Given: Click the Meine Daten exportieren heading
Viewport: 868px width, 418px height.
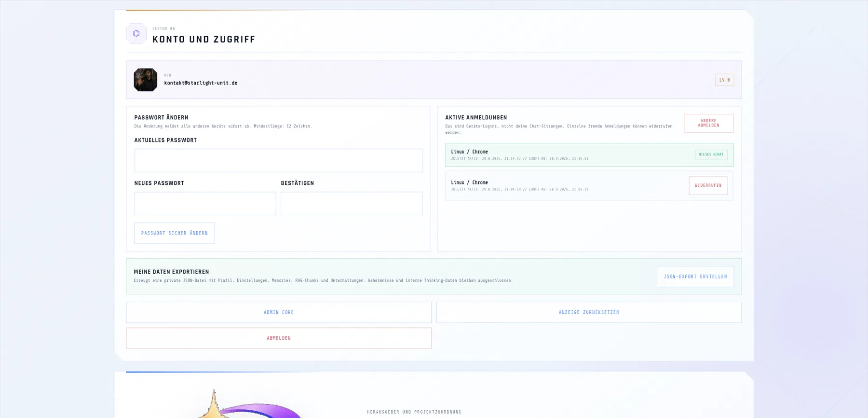Looking at the screenshot, I should (x=171, y=272).
